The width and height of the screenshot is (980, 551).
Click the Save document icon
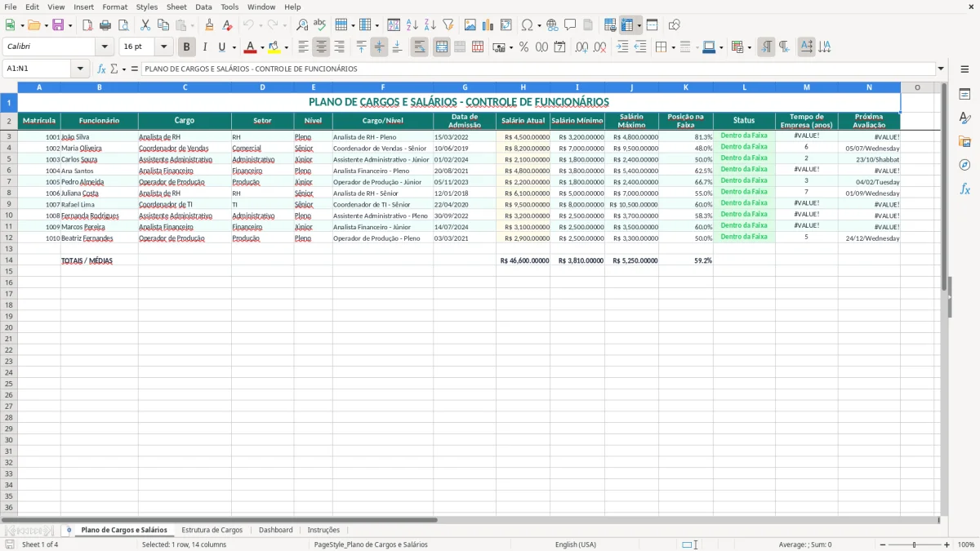58,25
